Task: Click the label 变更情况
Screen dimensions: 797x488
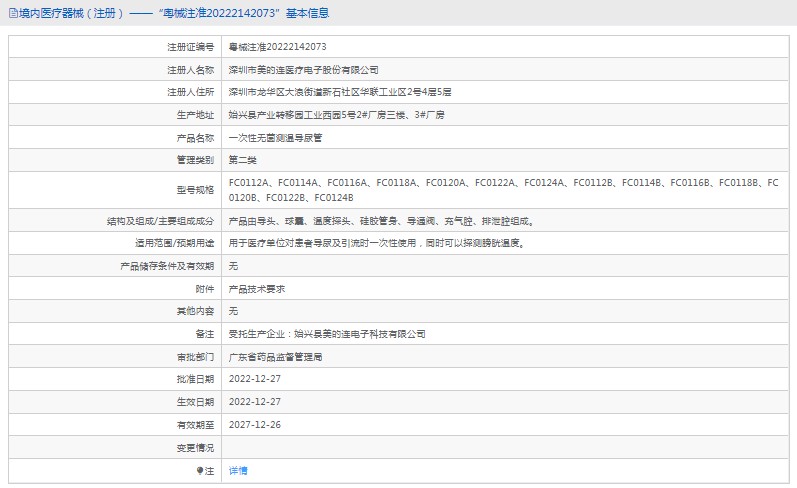Action: pos(195,448)
